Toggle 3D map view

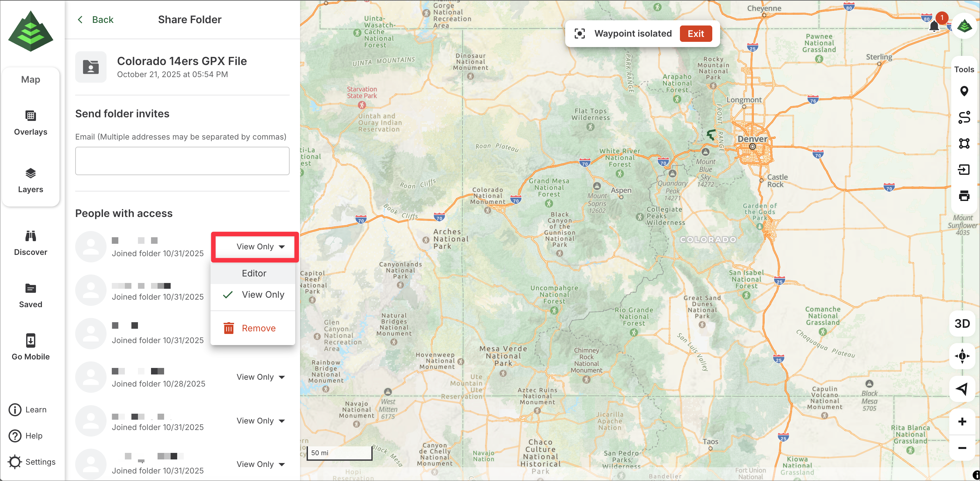(x=962, y=323)
